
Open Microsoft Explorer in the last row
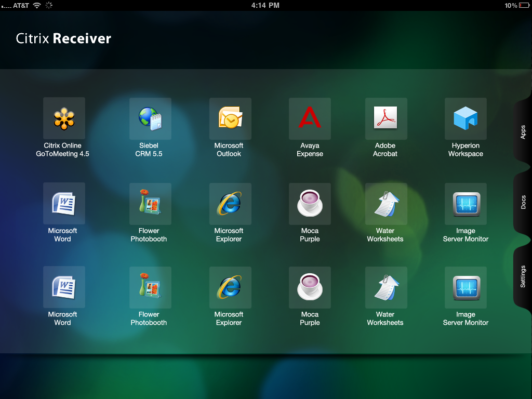tap(230, 287)
